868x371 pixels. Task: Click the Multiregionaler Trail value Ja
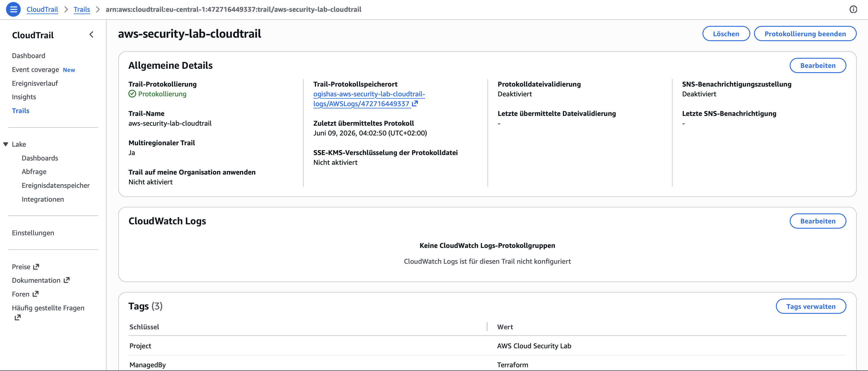click(132, 152)
